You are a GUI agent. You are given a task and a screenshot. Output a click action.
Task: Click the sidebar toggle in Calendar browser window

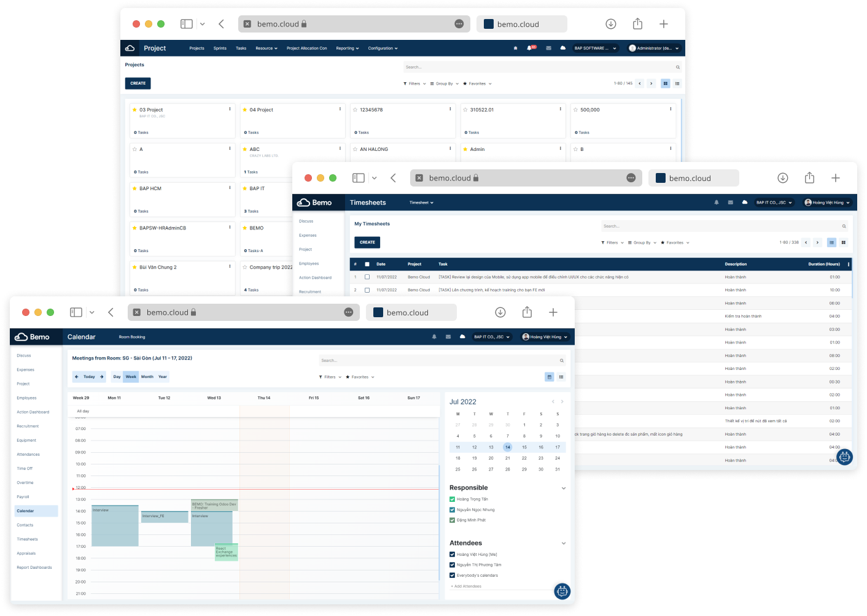click(76, 312)
